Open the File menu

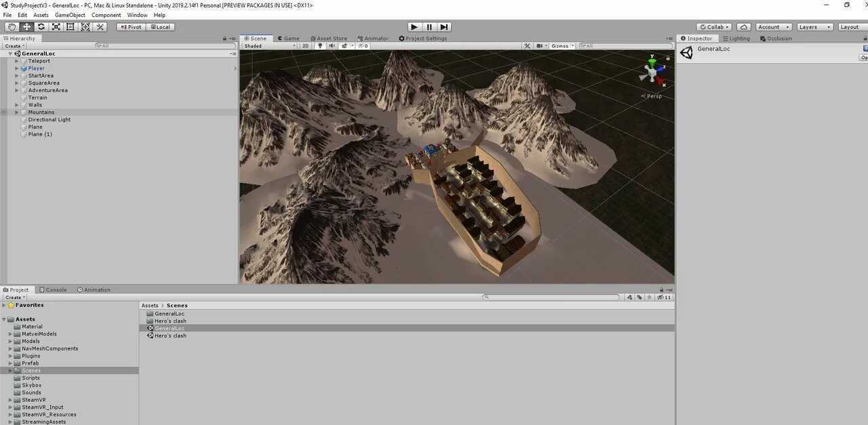coord(7,15)
